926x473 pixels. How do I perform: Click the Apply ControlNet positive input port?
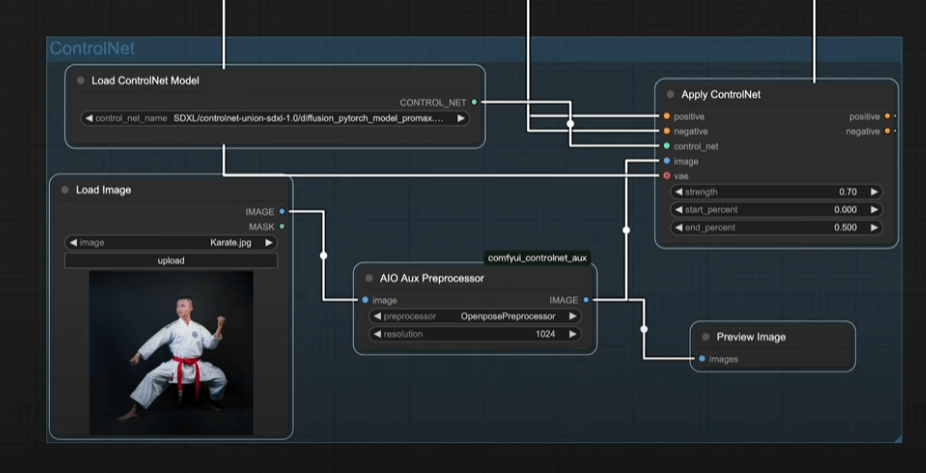666,117
